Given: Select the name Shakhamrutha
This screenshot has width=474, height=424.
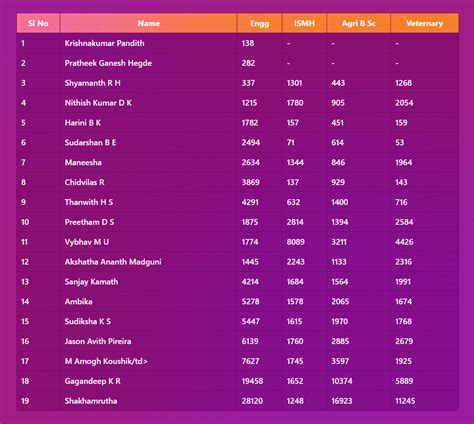Looking at the screenshot, I should [x=91, y=401].
